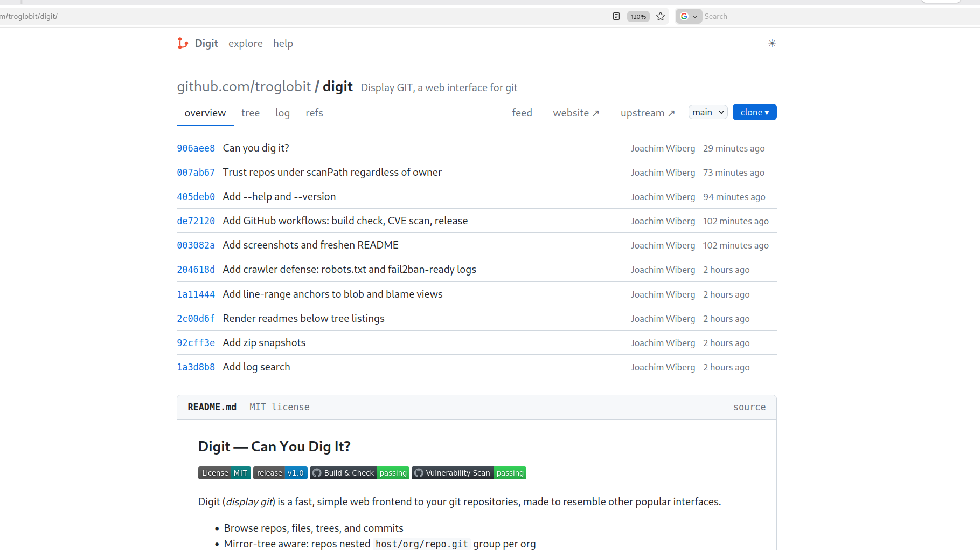The height and width of the screenshot is (550, 980).
Task: Open the explore navigation link
Action: click(x=246, y=43)
